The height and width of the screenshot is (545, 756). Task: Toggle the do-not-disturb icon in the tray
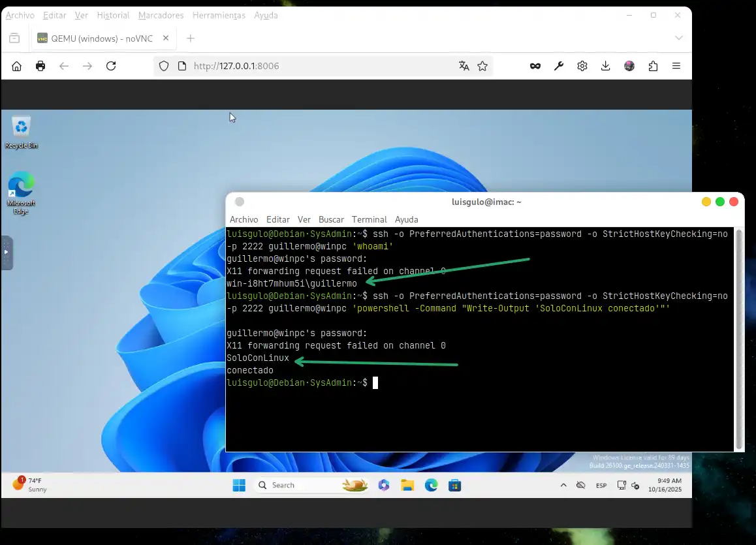[x=581, y=485]
